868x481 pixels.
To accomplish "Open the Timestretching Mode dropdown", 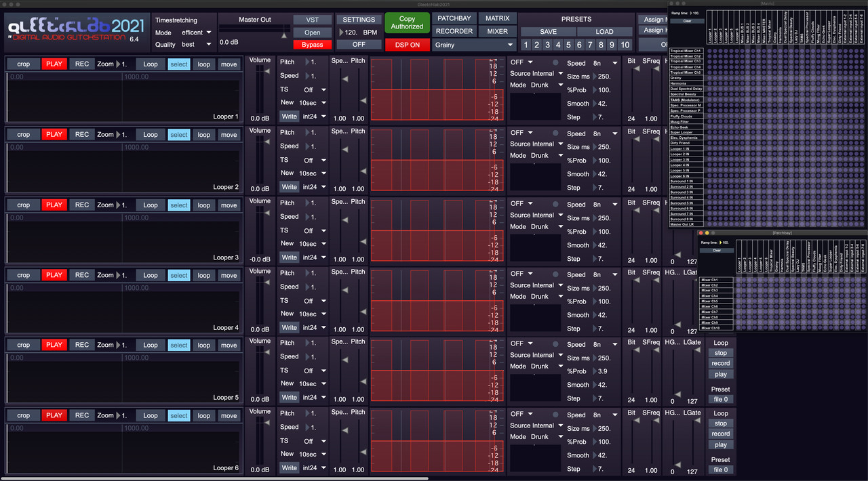I will pos(197,33).
